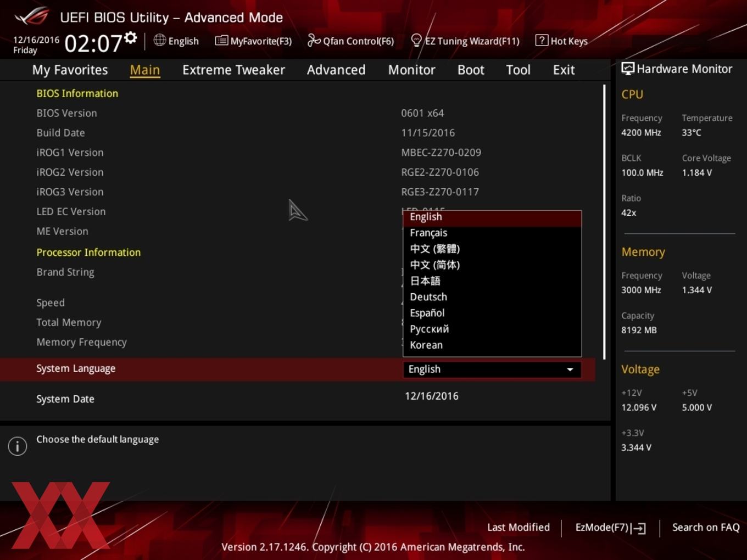The height and width of the screenshot is (560, 747).
Task: Click the iROG3 Version row
Action: click(x=298, y=192)
